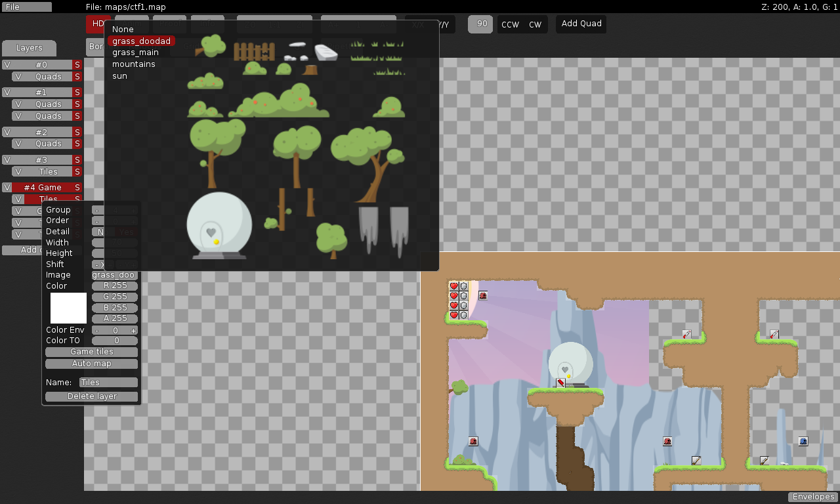Rotate counter-clockwise with the CCW button
840x504 pixels.
(510, 24)
